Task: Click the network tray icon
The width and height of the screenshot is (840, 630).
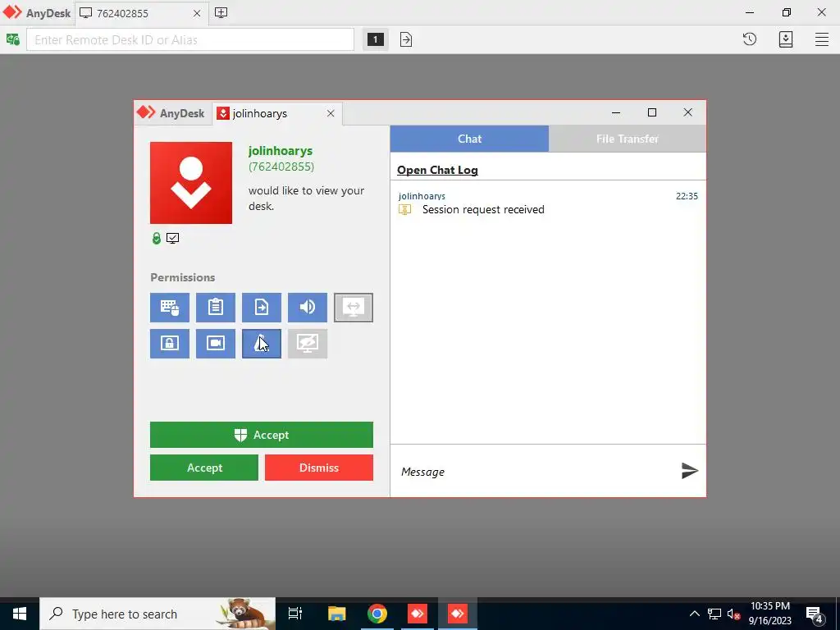Action: (714, 614)
